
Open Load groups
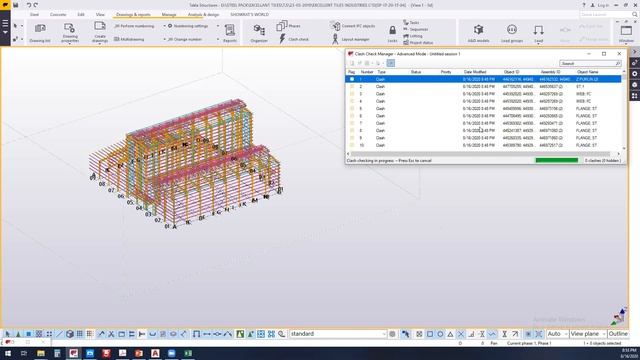click(x=511, y=33)
